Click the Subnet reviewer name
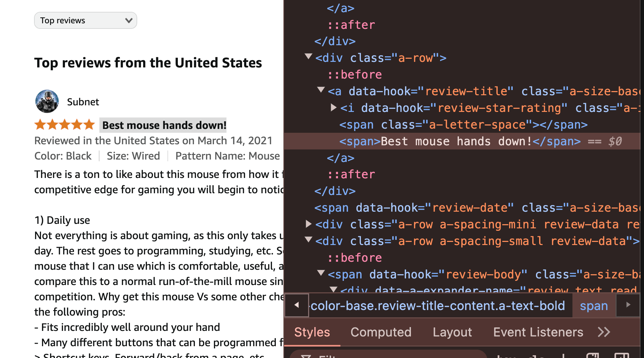 pos(83,102)
